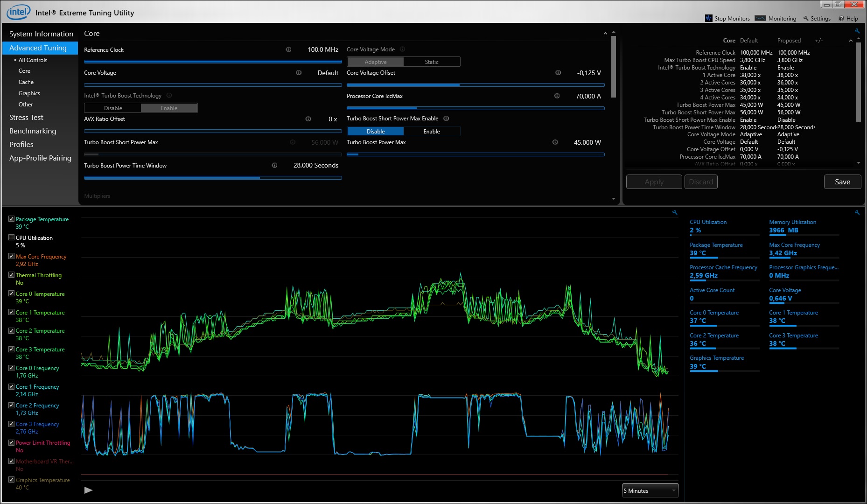
Task: Set Turbo Boost Technology to Disable
Action: [x=113, y=108]
